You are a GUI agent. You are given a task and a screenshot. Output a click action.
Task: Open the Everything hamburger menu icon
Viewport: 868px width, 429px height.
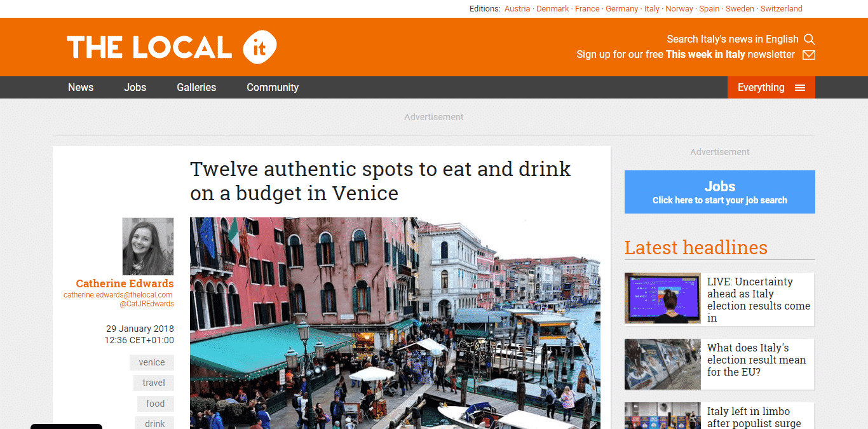coord(800,88)
